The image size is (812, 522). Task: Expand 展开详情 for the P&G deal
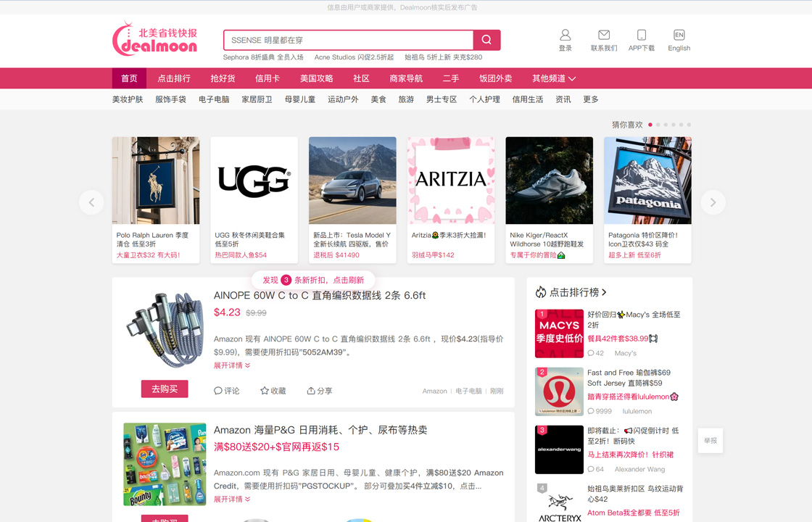[x=232, y=500]
